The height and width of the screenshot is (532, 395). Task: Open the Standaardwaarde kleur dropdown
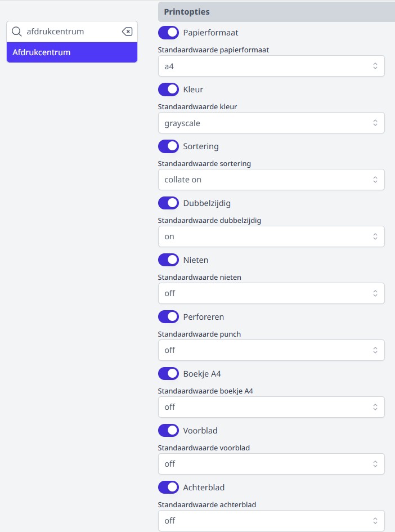(271, 123)
